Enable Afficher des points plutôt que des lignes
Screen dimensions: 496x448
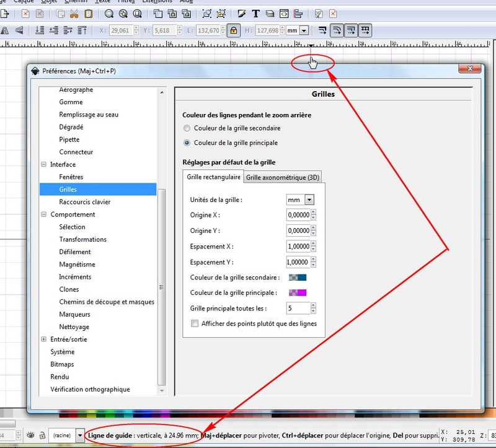pos(195,323)
